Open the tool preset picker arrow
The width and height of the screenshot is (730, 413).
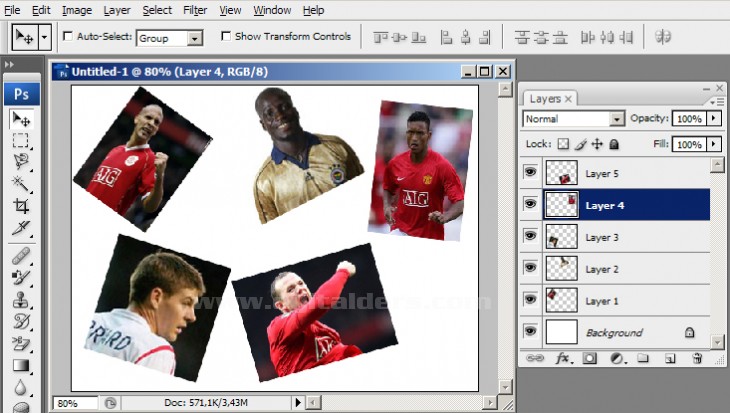point(44,36)
